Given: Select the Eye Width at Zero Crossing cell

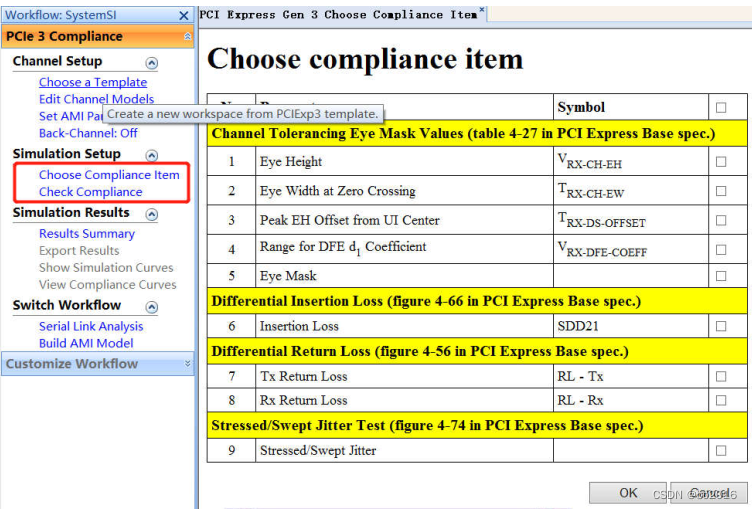Looking at the screenshot, I should pyautogui.click(x=404, y=191).
